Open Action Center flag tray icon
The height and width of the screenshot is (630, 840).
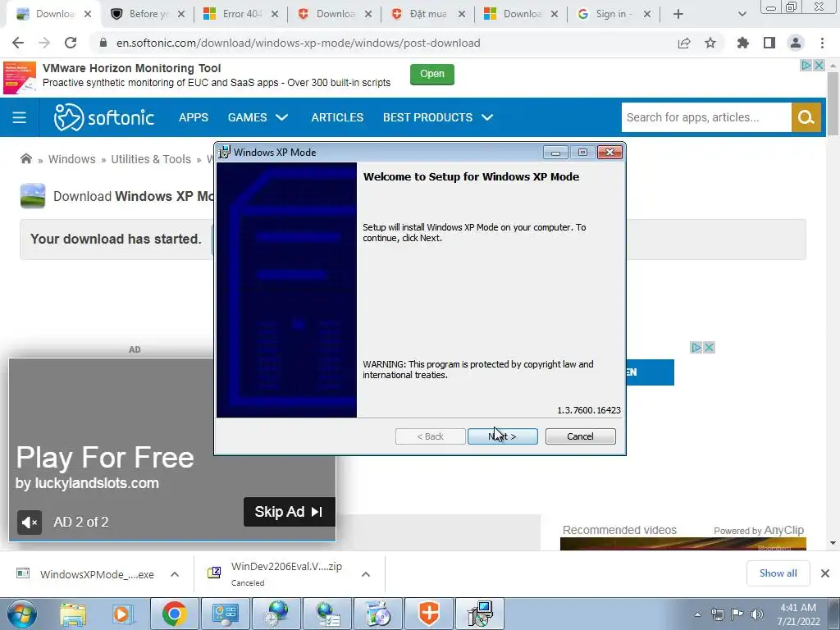(737, 614)
